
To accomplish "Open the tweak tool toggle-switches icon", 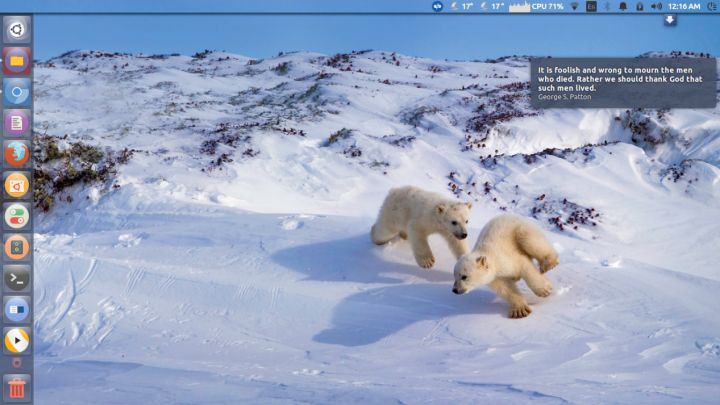I will [16, 215].
